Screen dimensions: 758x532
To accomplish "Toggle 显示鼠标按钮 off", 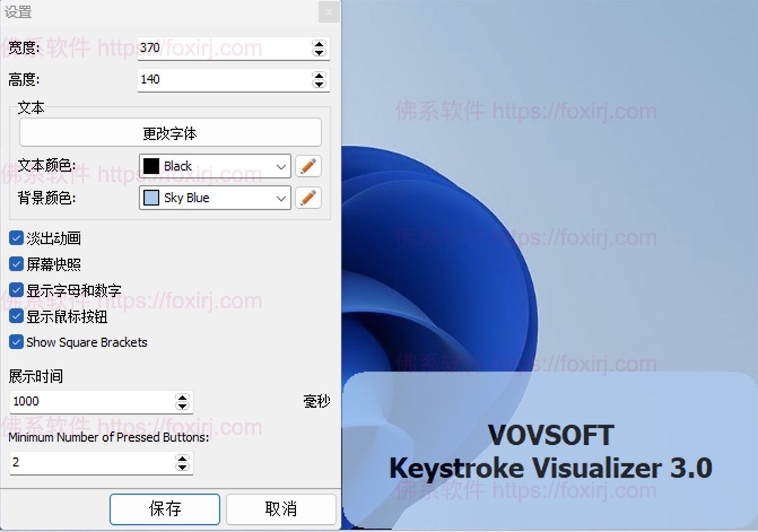I will pyautogui.click(x=16, y=316).
